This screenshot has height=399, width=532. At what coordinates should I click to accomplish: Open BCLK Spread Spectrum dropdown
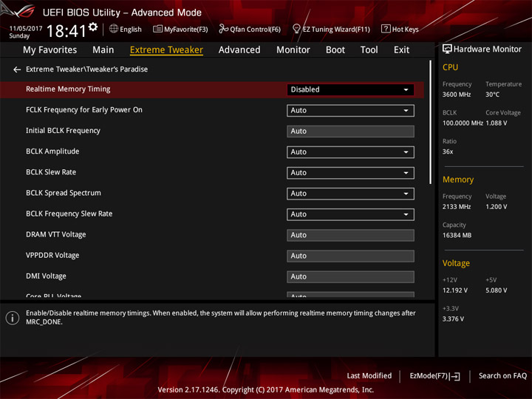(350, 194)
